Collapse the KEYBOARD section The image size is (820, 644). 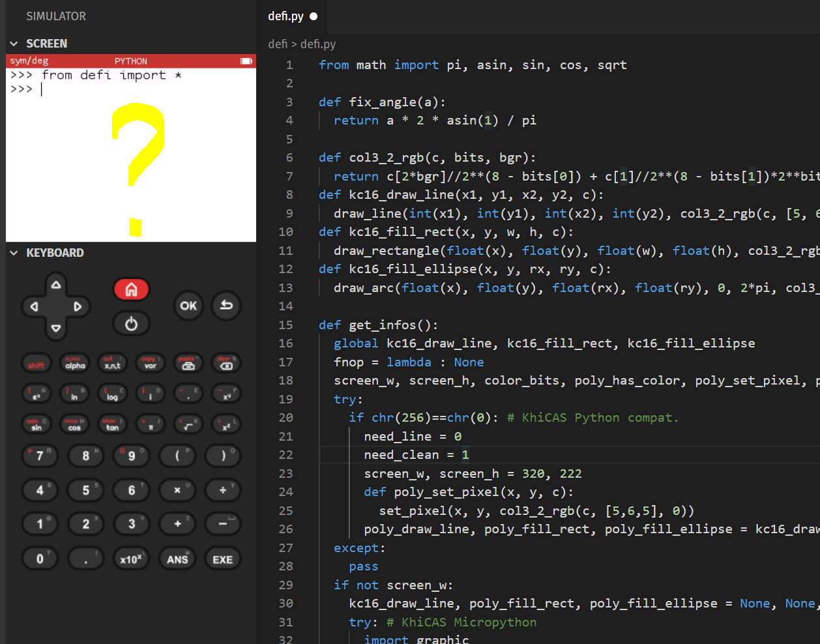click(x=14, y=253)
